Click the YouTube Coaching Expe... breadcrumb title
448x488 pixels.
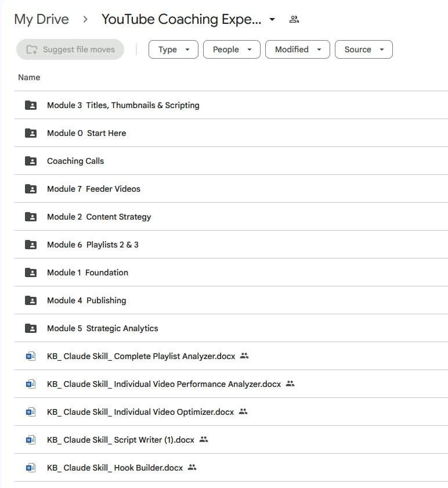tap(181, 19)
